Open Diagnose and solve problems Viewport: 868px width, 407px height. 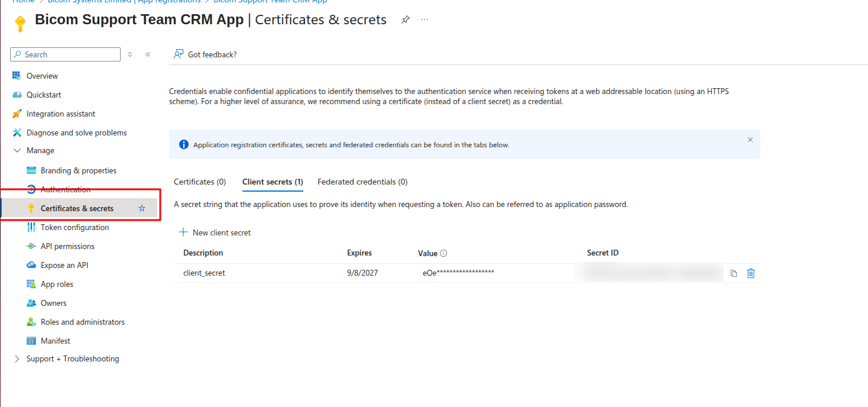[x=77, y=133]
